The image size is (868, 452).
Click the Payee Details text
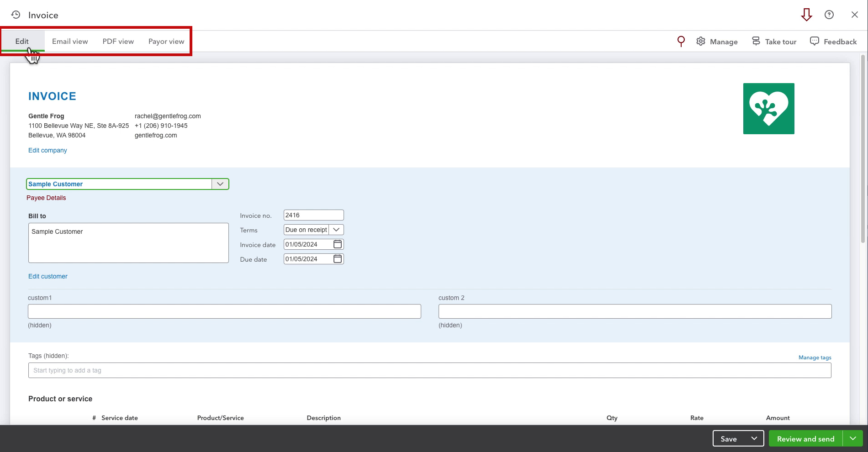(46, 198)
